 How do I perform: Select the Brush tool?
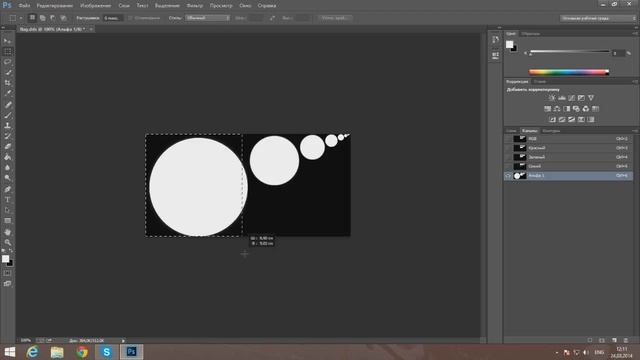point(7,116)
